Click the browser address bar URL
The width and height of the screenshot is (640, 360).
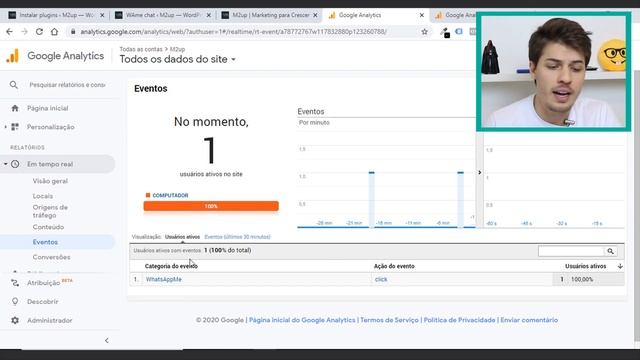tap(233, 31)
